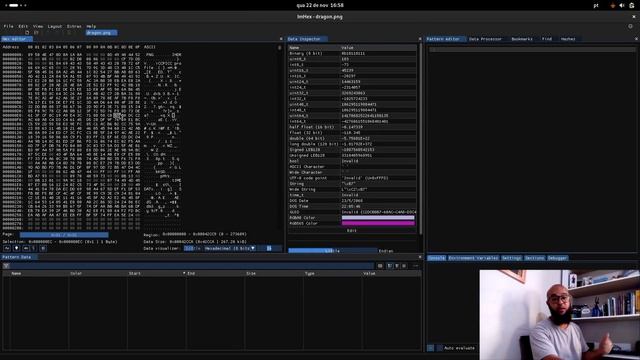Select the Hex editor panel tab
Image resolution: width=640 pixels, height=360 pixels.
tap(16, 39)
